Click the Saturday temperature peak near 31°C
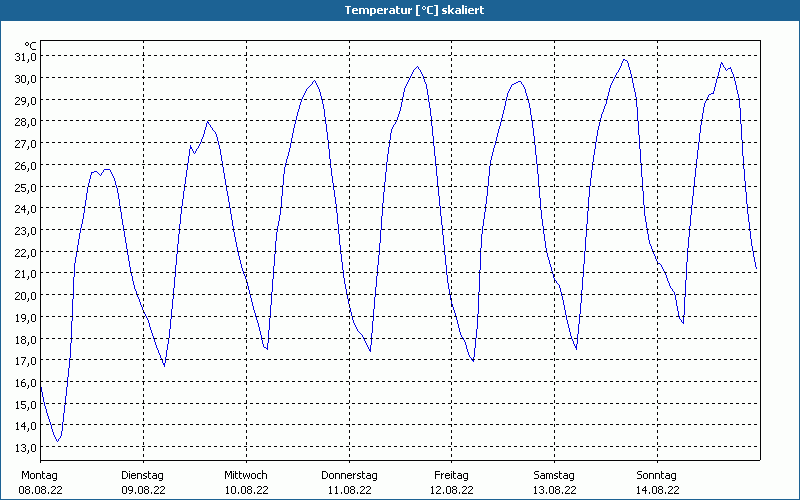This screenshot has height=500, width=800. point(624,60)
